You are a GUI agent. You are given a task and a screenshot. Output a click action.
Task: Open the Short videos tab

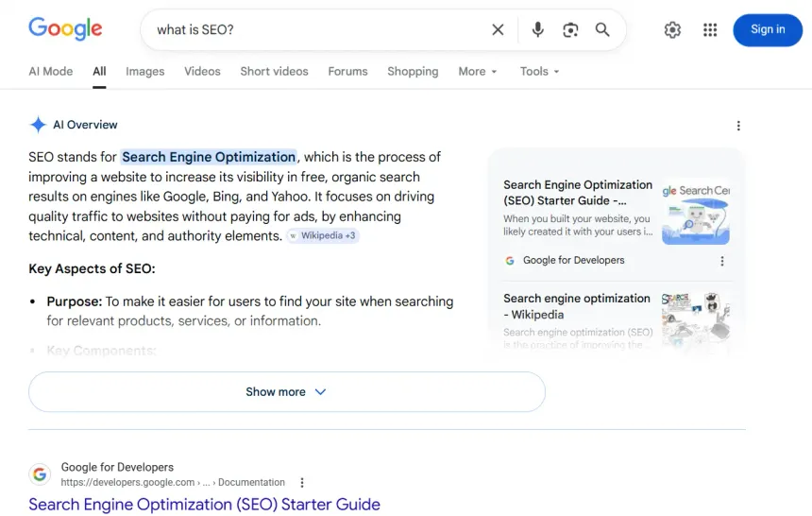[274, 72]
